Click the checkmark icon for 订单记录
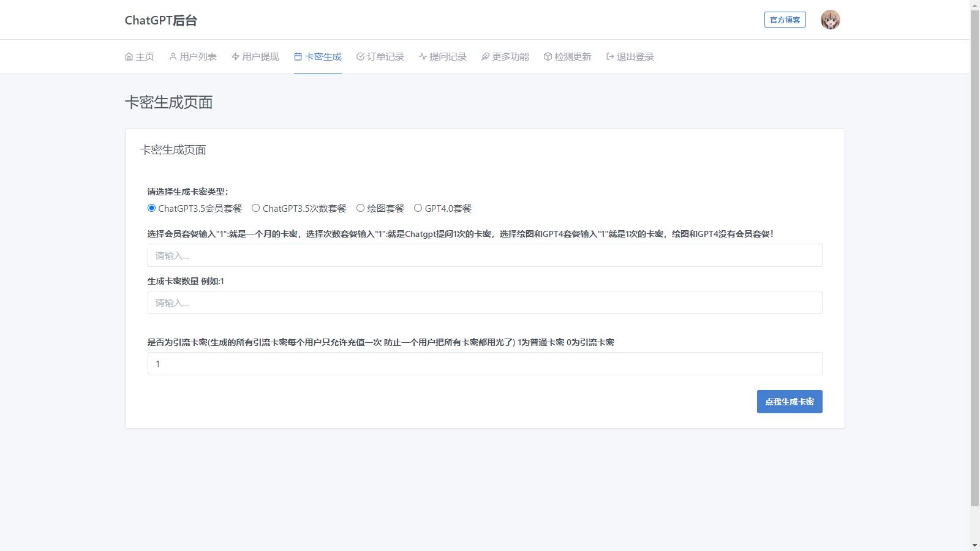The image size is (980, 551). (360, 57)
